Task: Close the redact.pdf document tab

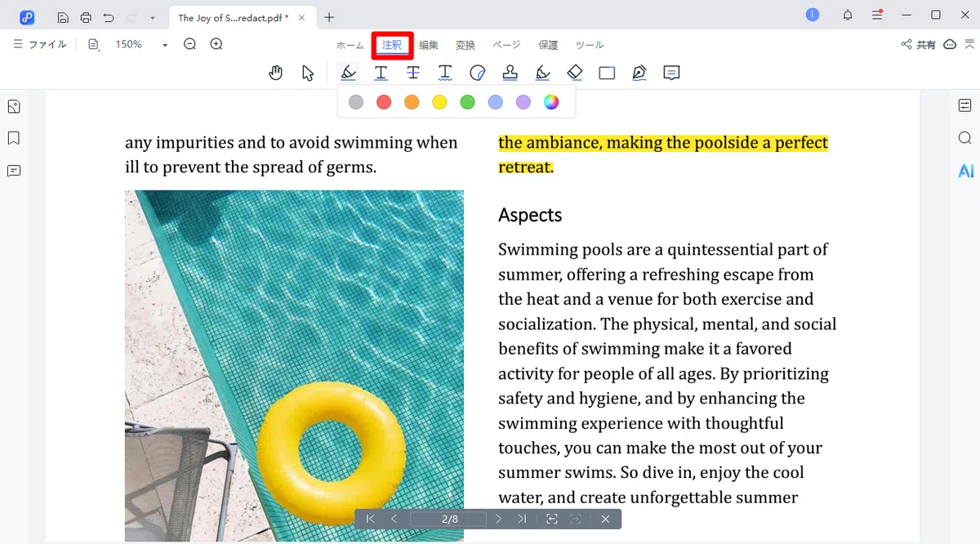Action: point(300,17)
